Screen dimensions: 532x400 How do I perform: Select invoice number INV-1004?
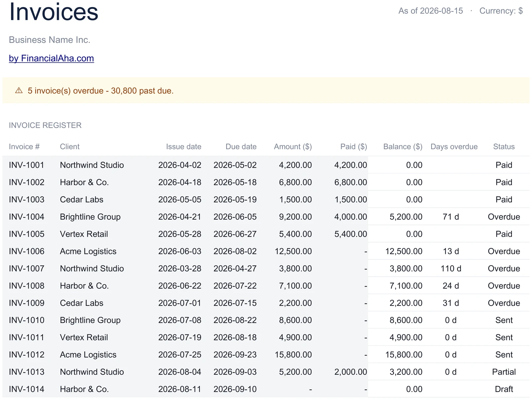27,217
